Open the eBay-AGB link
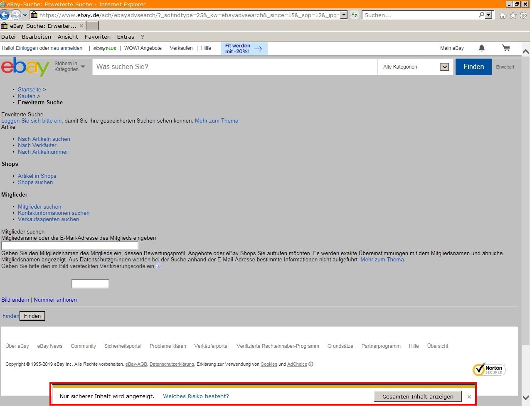The width and height of the screenshot is (532, 406). click(x=136, y=364)
